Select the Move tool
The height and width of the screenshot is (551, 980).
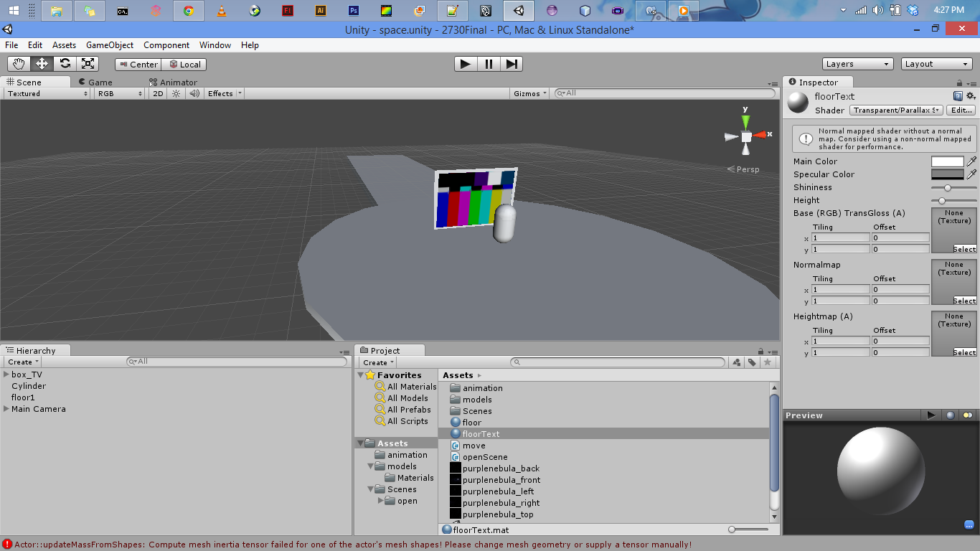coord(42,63)
